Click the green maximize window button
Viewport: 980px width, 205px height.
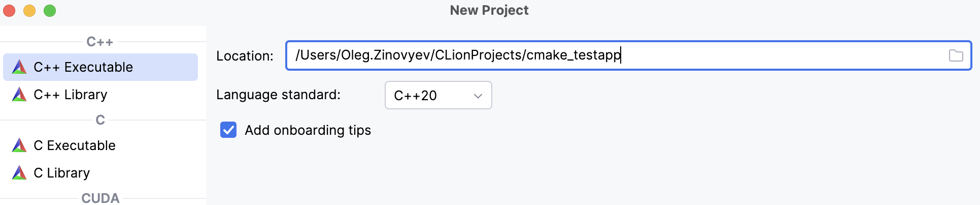coord(50,11)
